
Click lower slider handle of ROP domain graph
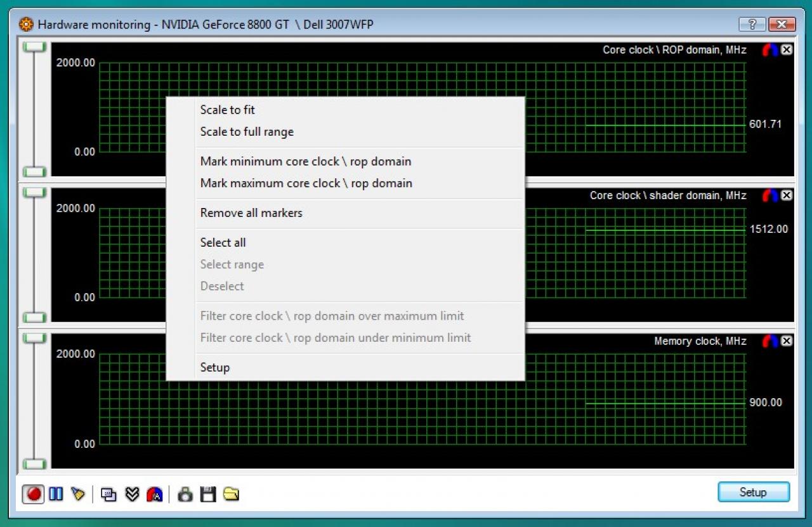click(x=34, y=172)
